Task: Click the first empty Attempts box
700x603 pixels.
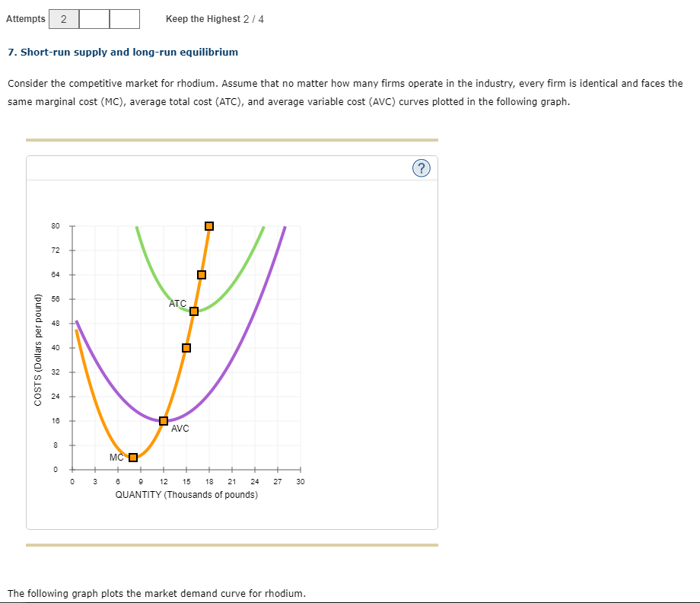Action: click(x=94, y=18)
